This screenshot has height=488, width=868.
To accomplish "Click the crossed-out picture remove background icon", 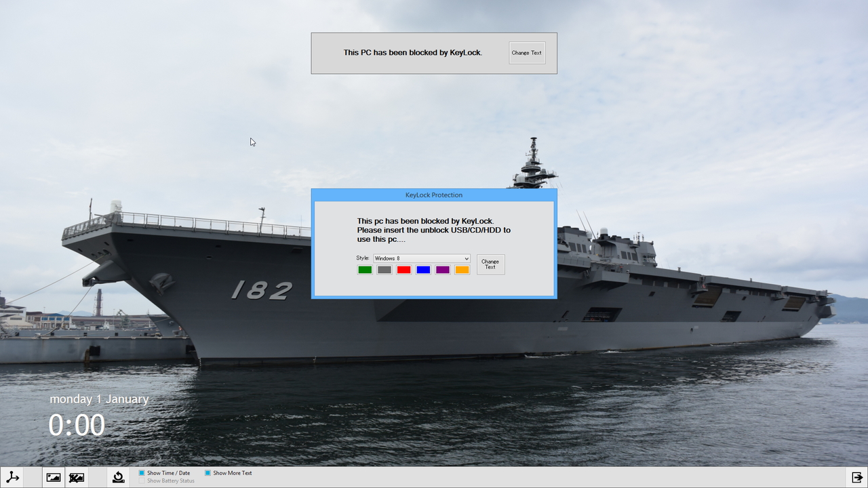I will 77,477.
